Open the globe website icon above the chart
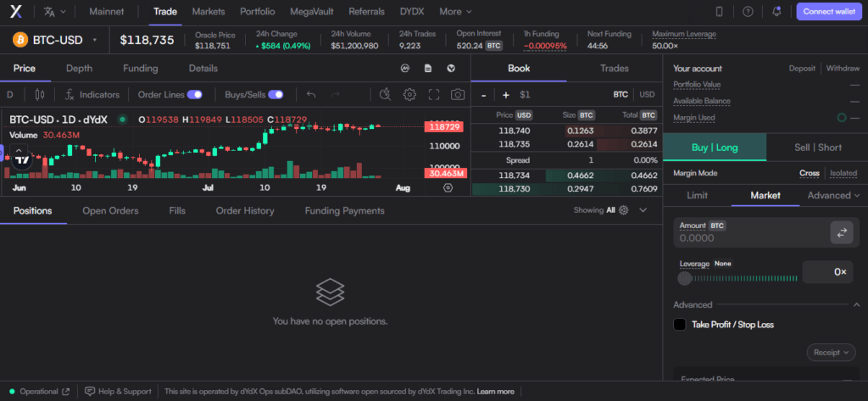Screen dimensions: 868x401 point(451,69)
